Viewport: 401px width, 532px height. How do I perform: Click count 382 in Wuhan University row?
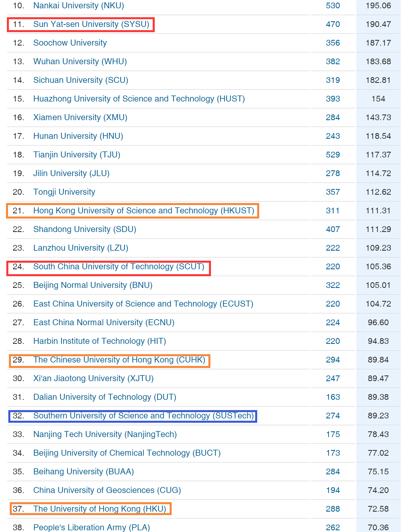tap(333, 62)
